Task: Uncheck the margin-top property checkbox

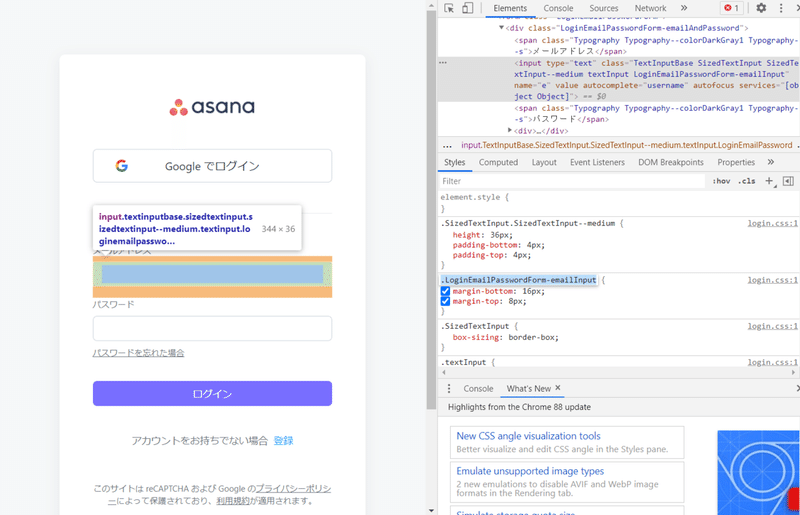Action: [x=445, y=301]
